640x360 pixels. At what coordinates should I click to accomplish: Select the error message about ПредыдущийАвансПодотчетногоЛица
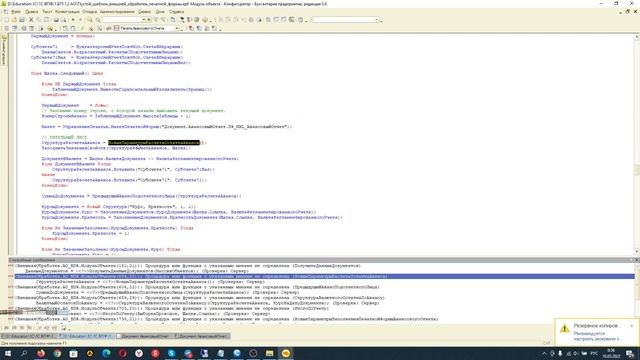point(197,287)
